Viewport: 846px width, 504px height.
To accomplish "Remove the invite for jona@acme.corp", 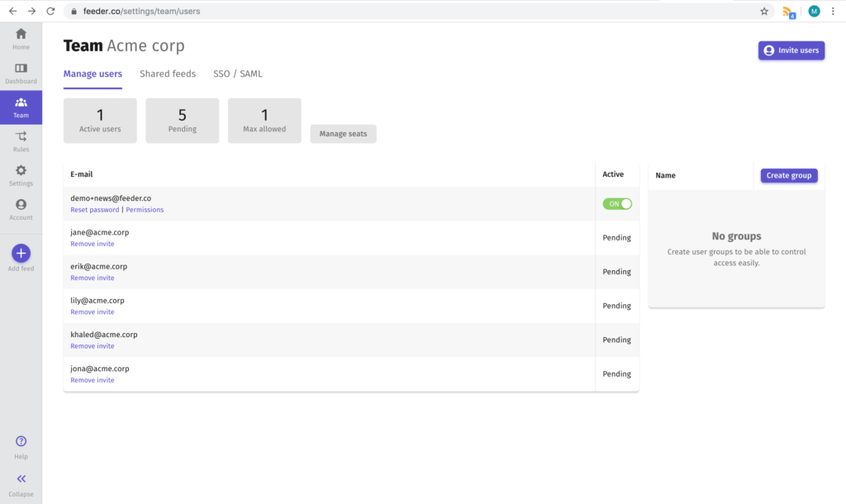I will coord(93,380).
